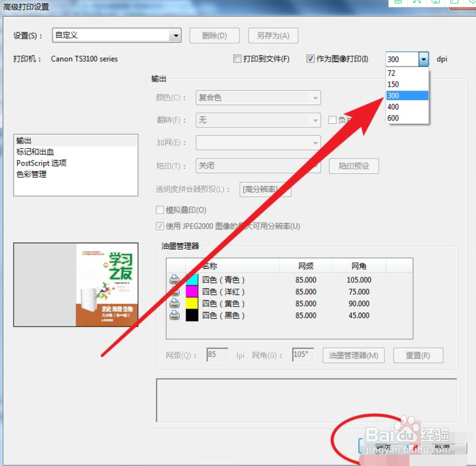Click the printer icon on the 四色（洋红）row
This screenshot has width=476, height=466.
176,292
